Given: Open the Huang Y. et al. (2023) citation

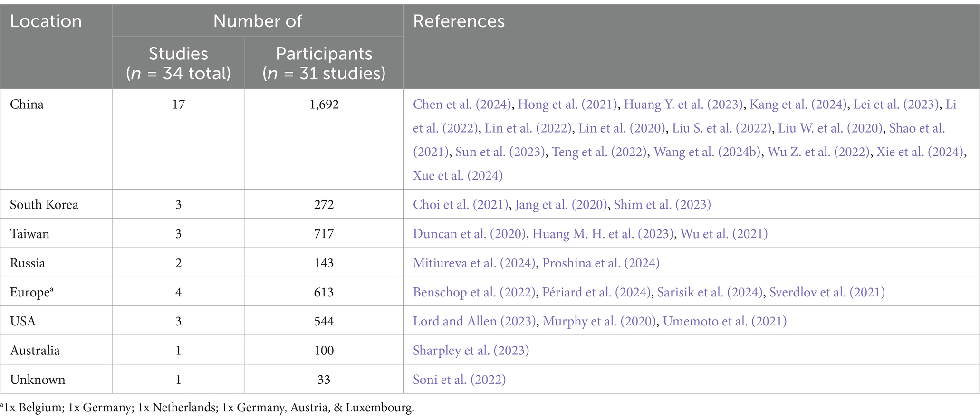Looking at the screenshot, I should pos(683,105).
